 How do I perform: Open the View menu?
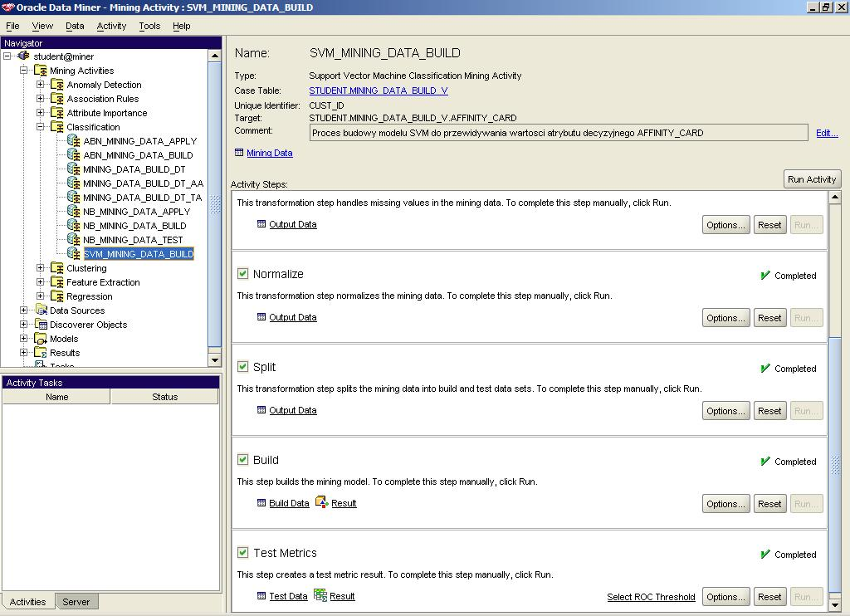click(x=42, y=26)
